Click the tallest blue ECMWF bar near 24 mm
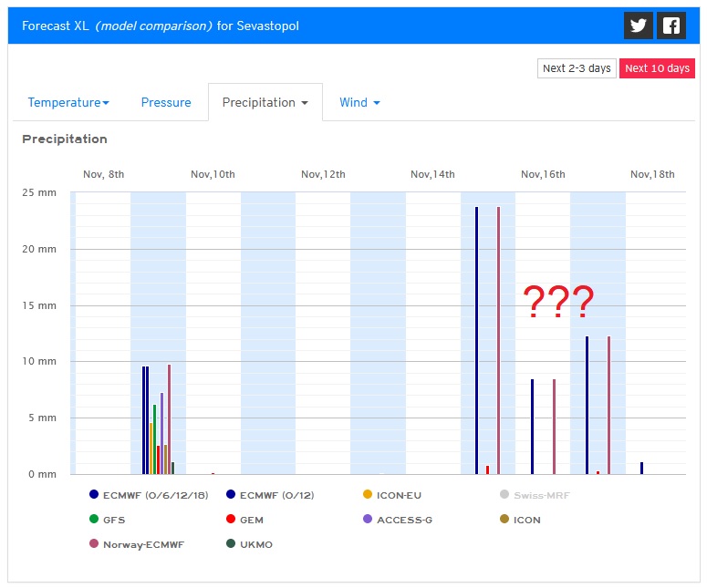 tap(476, 340)
